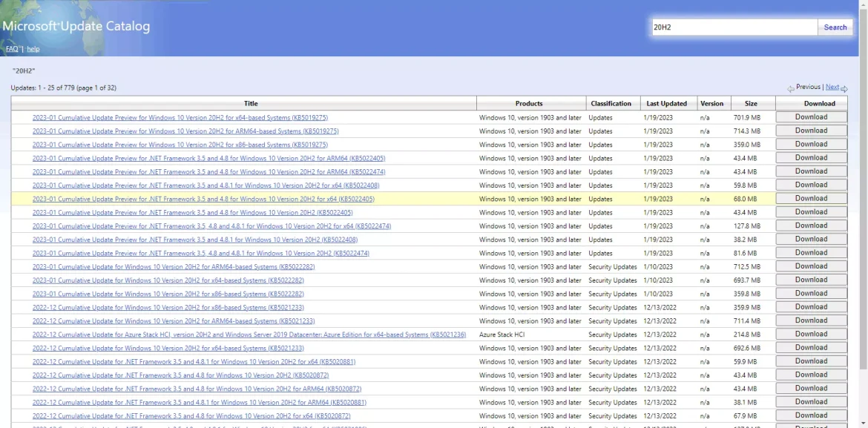Download the 359.8 MB x86 security update

point(811,294)
